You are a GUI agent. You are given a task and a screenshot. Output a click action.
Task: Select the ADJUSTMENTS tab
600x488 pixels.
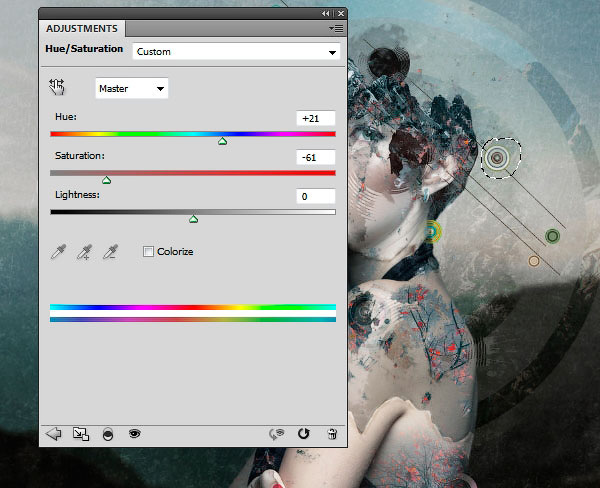[x=82, y=29]
